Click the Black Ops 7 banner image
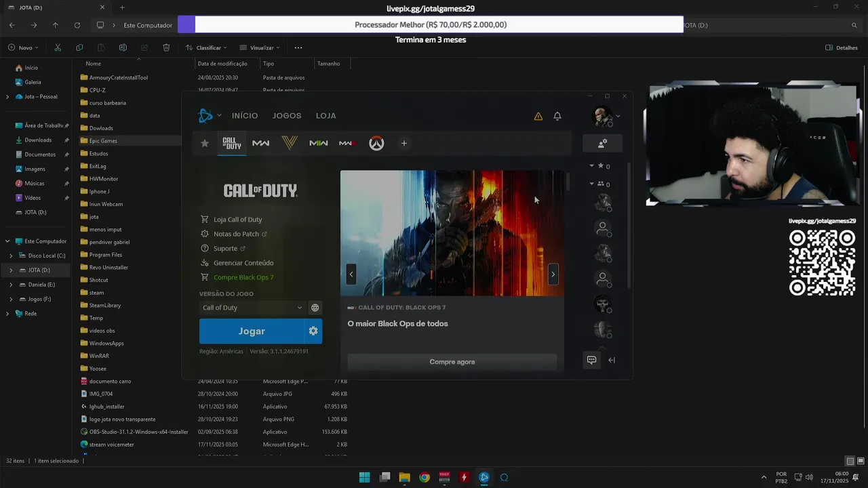Screen dimensions: 868x488 452,233
